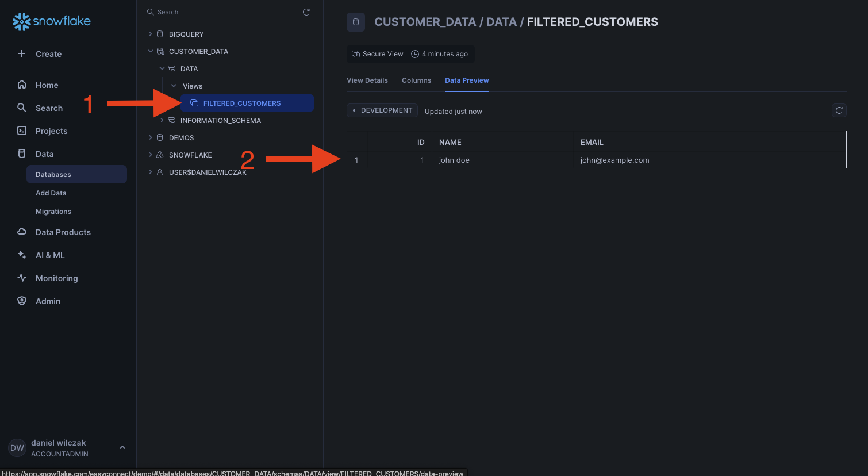Refresh the database object list
Image resolution: width=868 pixels, height=476 pixels.
click(x=306, y=12)
